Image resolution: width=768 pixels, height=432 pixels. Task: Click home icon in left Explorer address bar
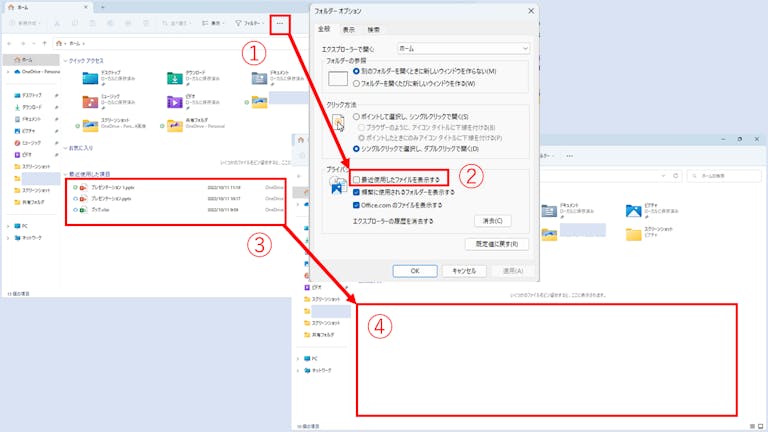click(x=59, y=44)
